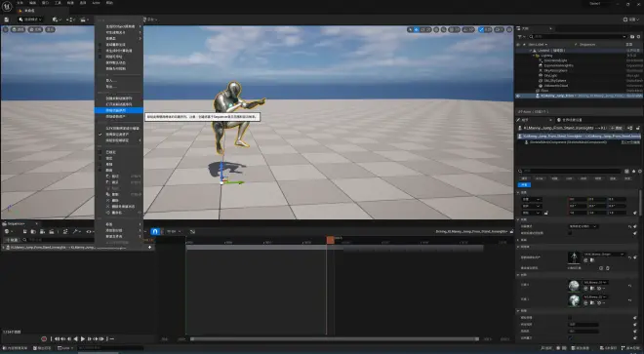The width and height of the screenshot is (644, 354).
Task: Click the blue filter button in Details
Action: (524, 185)
